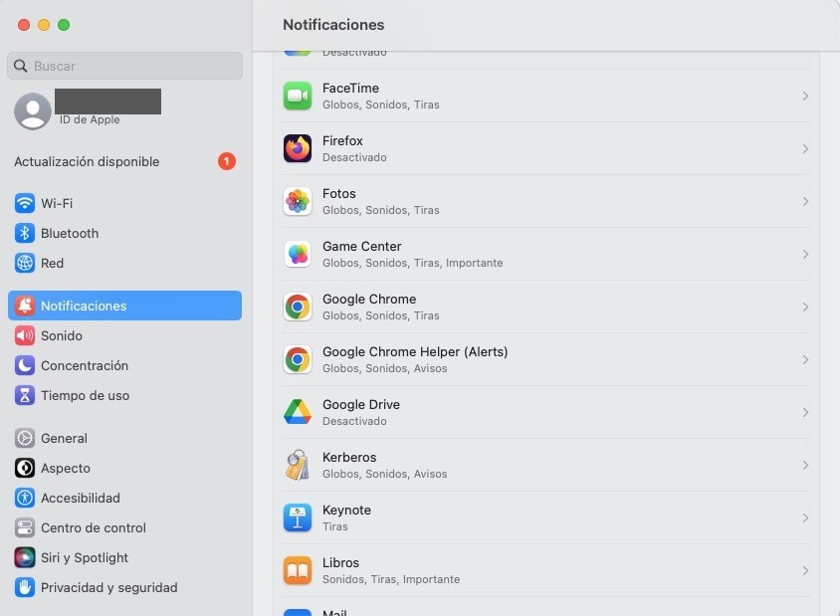This screenshot has width=840, height=616.
Task: Click the FaceTime app icon
Action: (x=298, y=96)
